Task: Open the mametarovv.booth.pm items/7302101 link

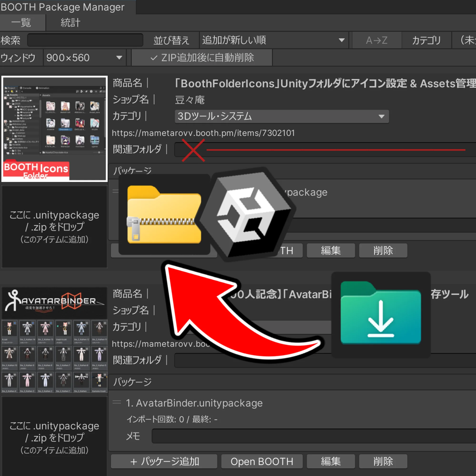Action: (203, 133)
